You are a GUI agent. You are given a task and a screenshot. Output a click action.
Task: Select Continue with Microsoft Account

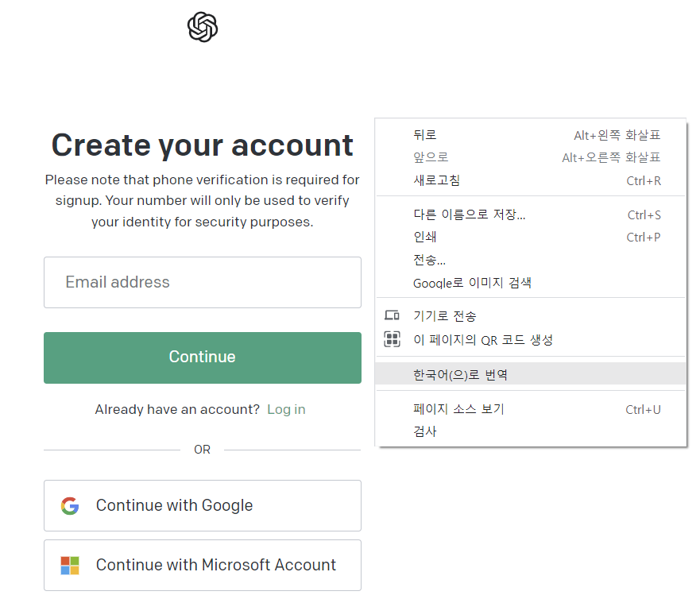[x=202, y=565]
